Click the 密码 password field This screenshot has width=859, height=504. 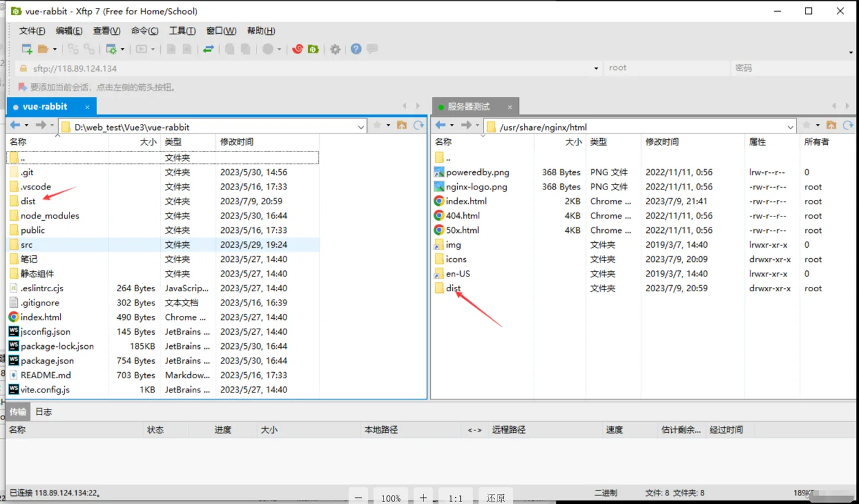793,68
